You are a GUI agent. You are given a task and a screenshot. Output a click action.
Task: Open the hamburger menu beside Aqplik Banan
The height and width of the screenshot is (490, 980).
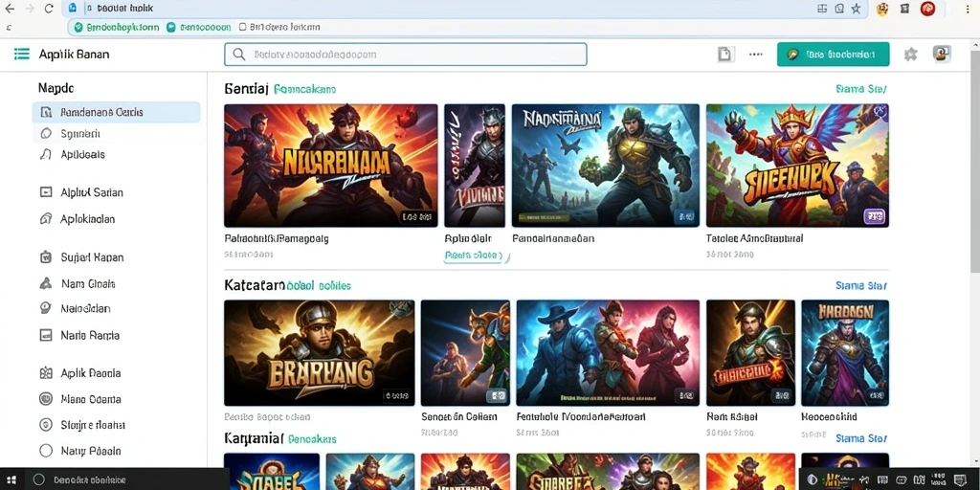[22, 55]
